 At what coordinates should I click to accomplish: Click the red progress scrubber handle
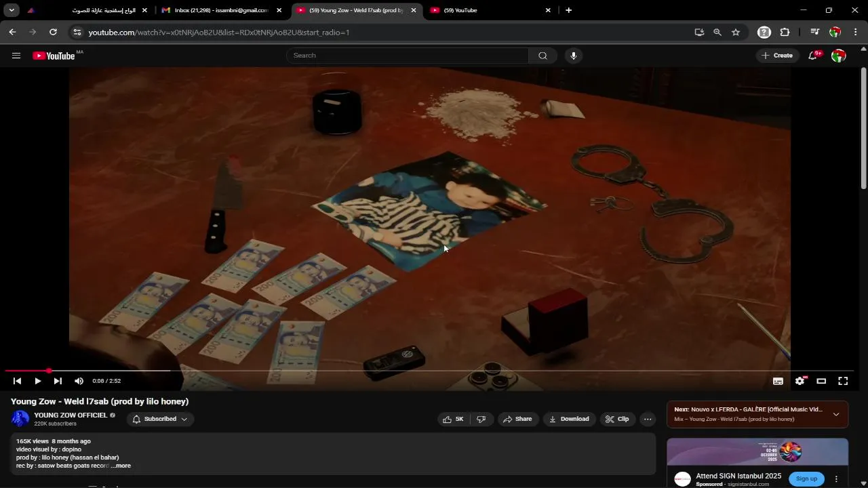(49, 371)
